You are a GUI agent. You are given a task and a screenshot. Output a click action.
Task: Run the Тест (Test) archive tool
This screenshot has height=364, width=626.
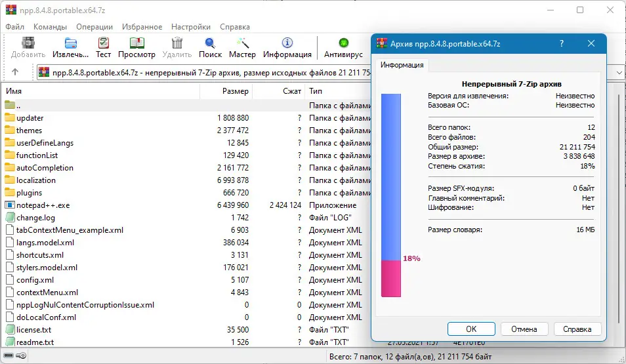coord(103,43)
